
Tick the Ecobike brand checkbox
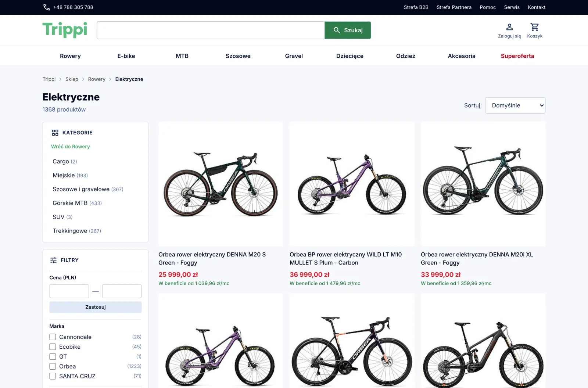pos(53,347)
